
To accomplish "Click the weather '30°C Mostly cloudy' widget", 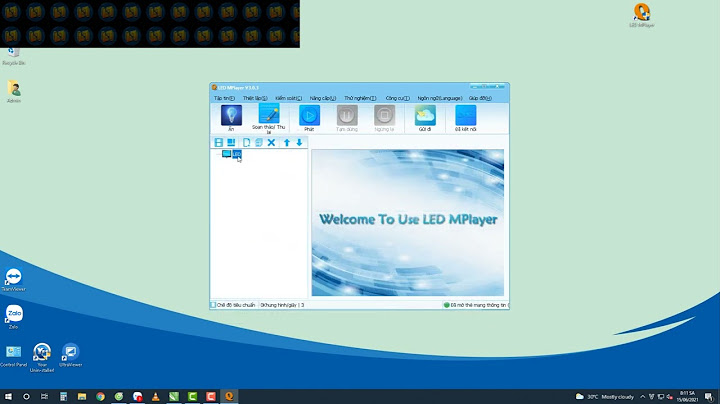I will click(x=605, y=397).
